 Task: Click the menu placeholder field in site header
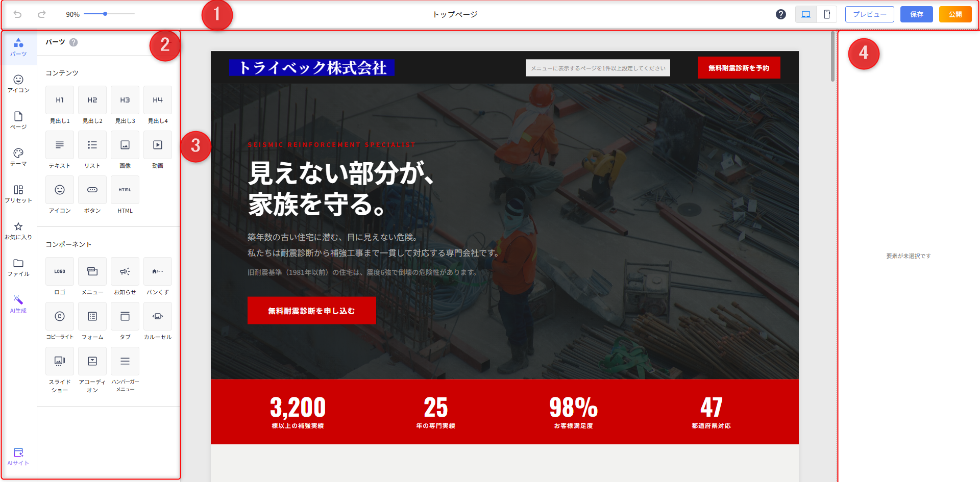tap(598, 68)
